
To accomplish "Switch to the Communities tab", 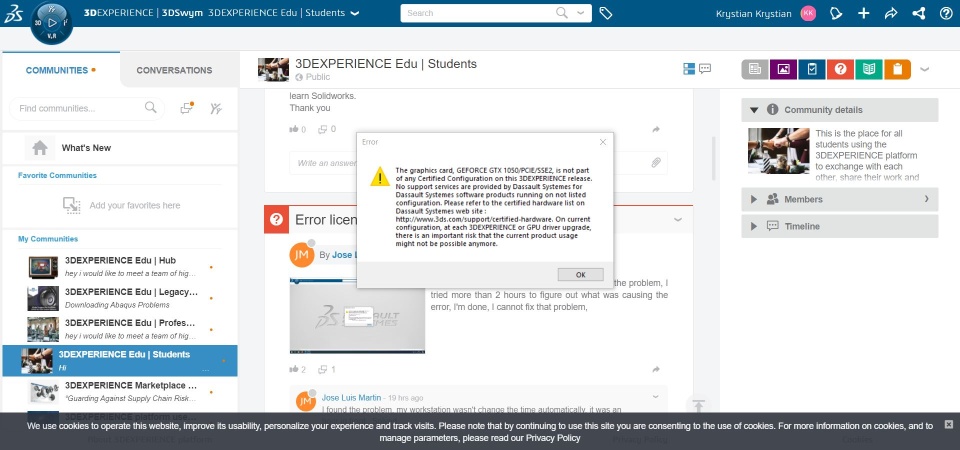I will 61,70.
